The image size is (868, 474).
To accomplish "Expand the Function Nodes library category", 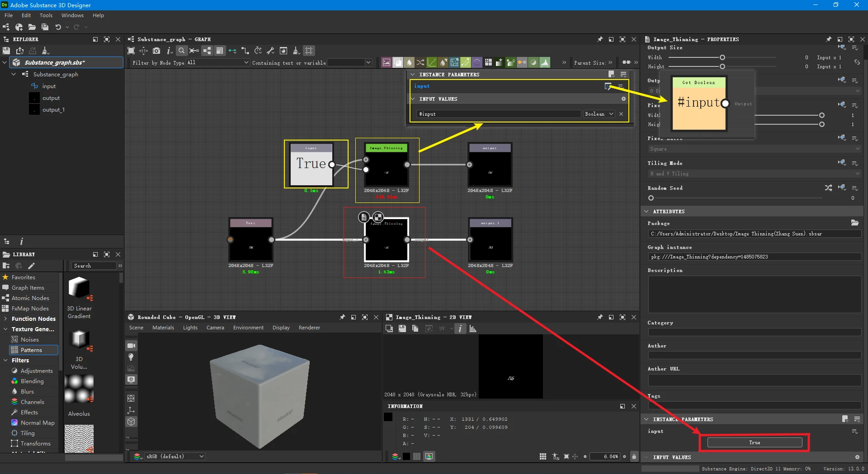I will point(5,319).
